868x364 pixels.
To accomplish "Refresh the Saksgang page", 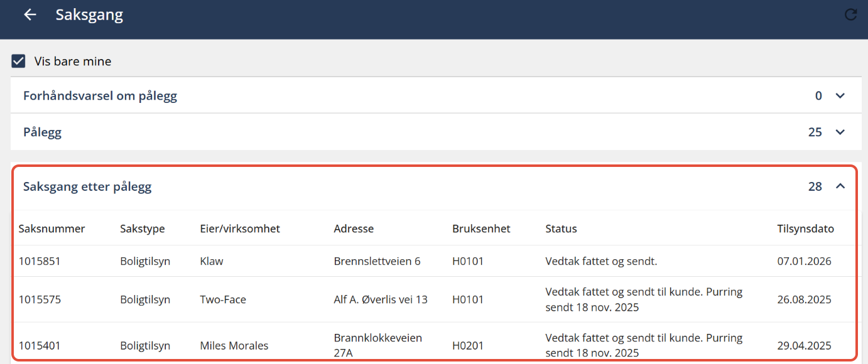I will click(851, 15).
